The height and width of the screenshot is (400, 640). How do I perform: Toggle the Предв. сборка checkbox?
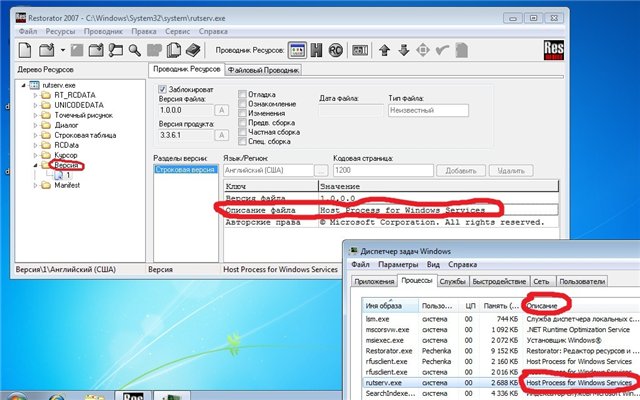[x=242, y=122]
